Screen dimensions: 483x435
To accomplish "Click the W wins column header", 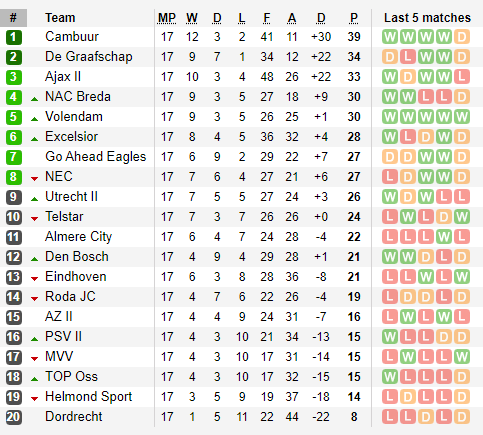I will click(192, 18).
